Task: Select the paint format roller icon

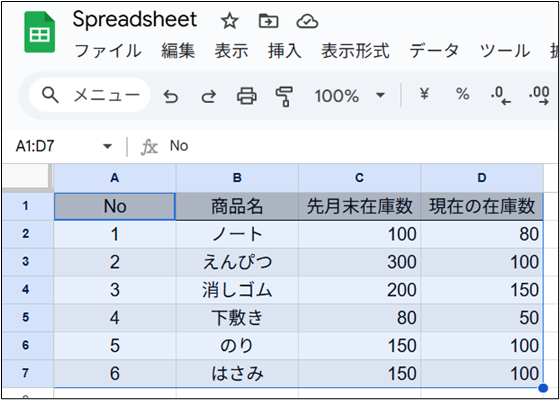Action: click(x=284, y=96)
